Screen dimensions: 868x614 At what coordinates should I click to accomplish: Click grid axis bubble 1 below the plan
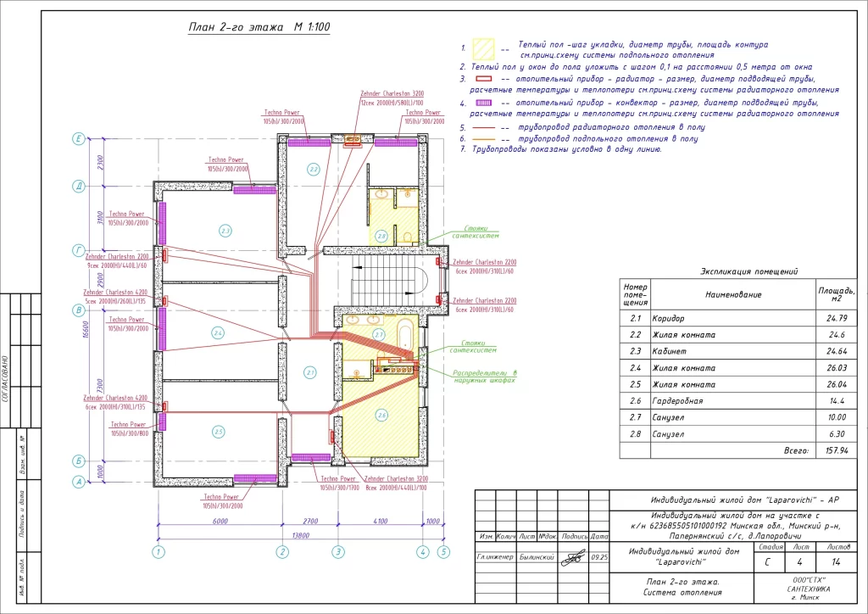(158, 551)
